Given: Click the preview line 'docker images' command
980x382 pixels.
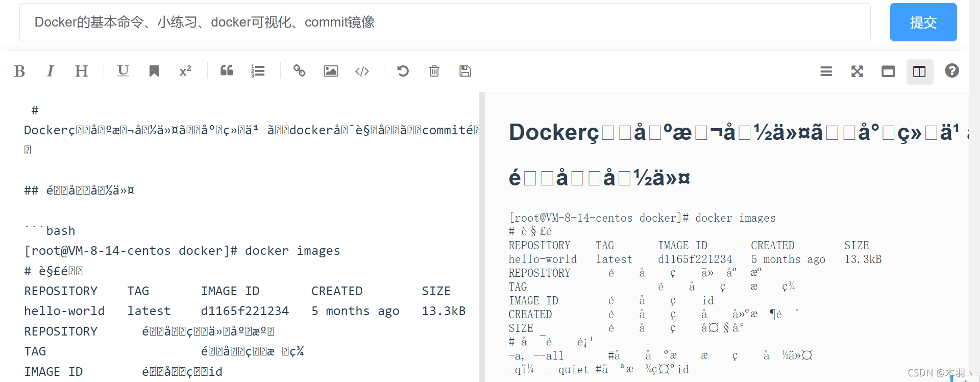Looking at the screenshot, I should tap(642, 218).
